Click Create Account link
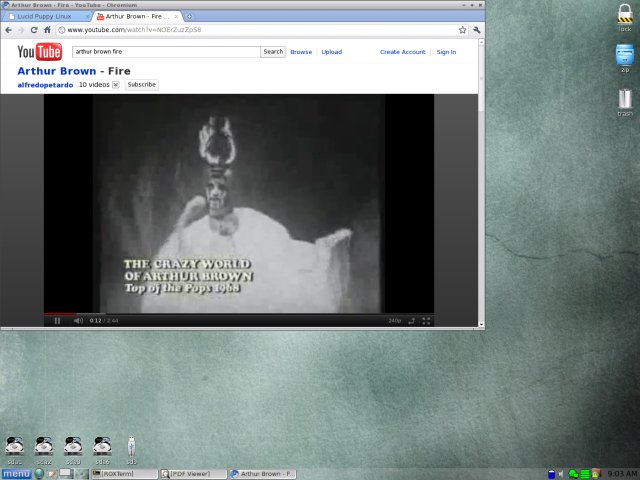The height and width of the screenshot is (480, 640). coord(402,52)
